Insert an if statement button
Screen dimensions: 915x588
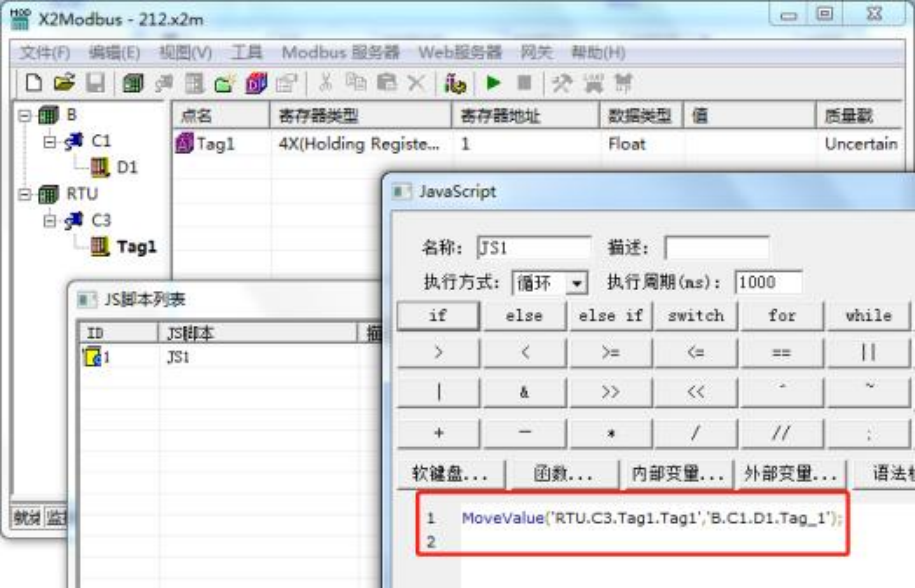pos(438,316)
